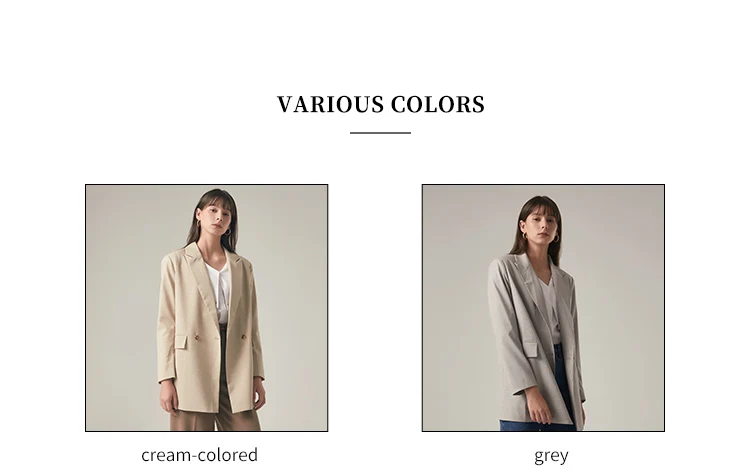Click the white blouse in the cream photo
Screen dimensions: 750x472
[x=219, y=290]
